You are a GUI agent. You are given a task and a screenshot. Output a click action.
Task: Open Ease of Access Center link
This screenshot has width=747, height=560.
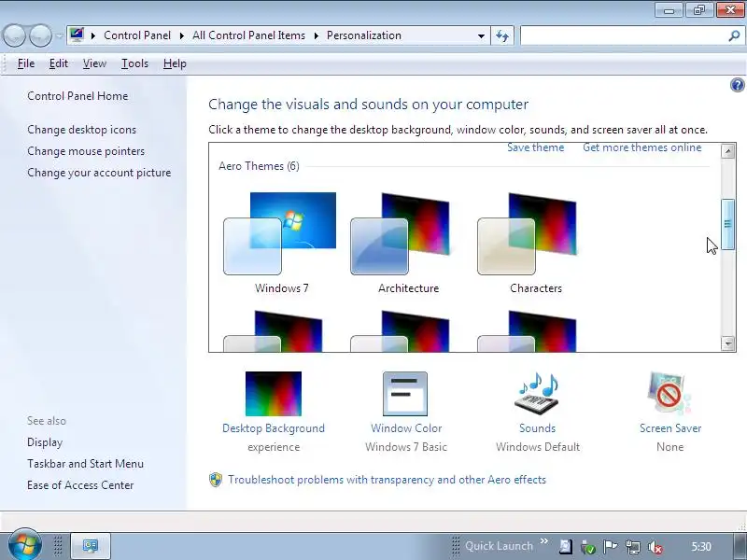coord(80,485)
